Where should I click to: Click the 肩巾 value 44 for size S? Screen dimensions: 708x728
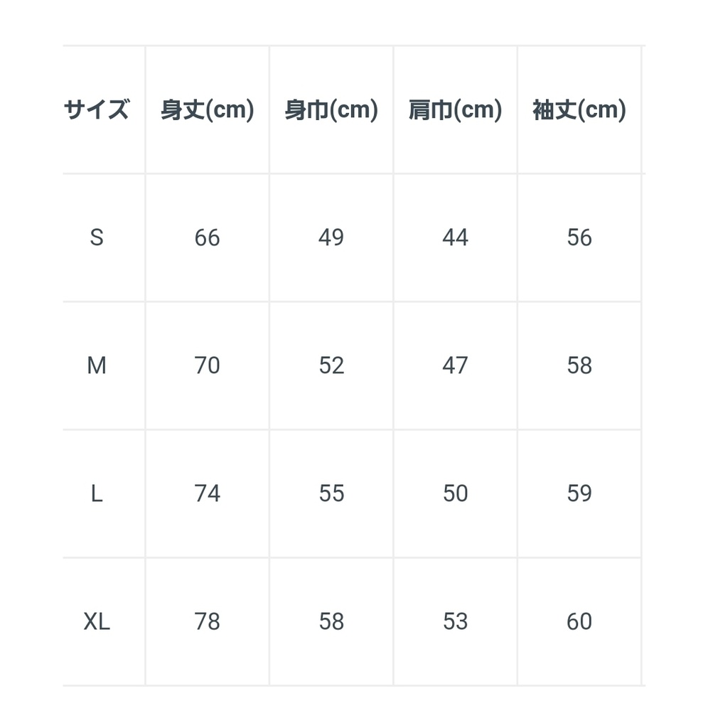pos(455,237)
